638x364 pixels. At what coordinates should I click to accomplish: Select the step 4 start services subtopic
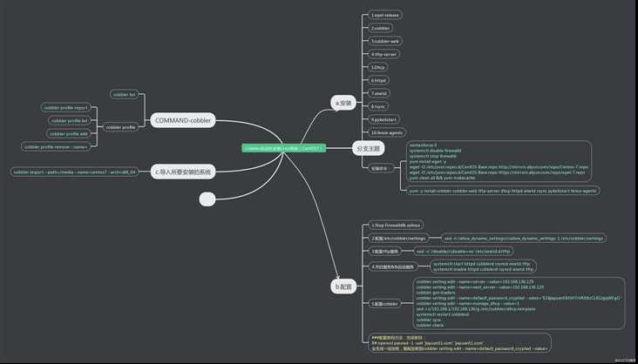click(x=392, y=266)
